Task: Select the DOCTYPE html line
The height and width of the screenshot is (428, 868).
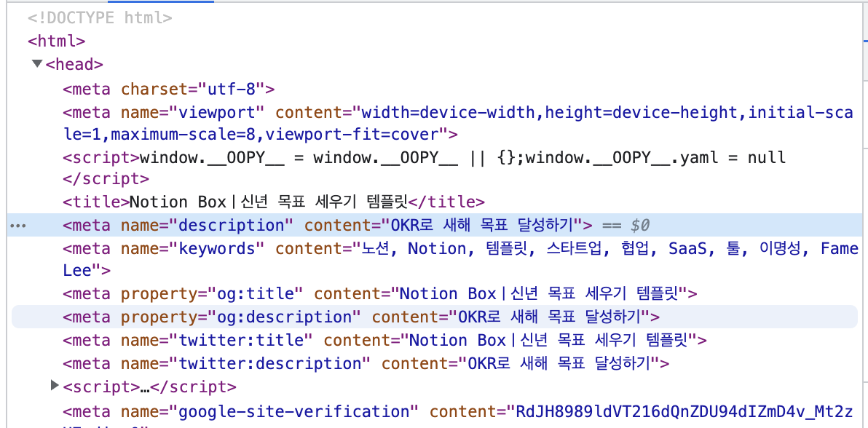Action: point(100,17)
